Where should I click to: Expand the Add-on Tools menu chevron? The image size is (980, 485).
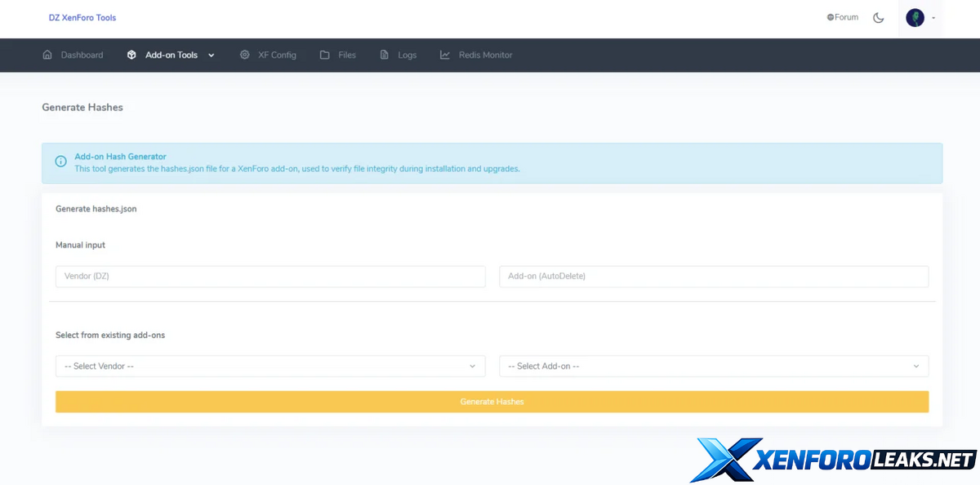(x=212, y=56)
